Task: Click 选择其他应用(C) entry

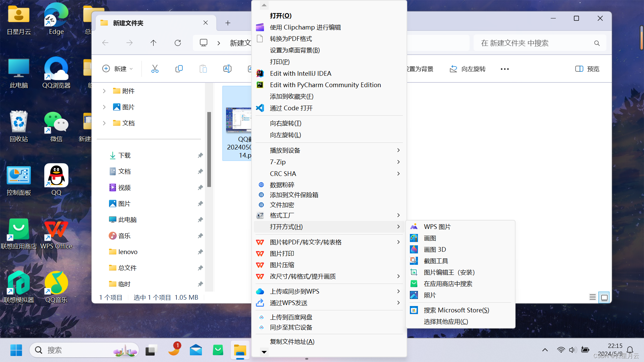Action: coord(460,321)
